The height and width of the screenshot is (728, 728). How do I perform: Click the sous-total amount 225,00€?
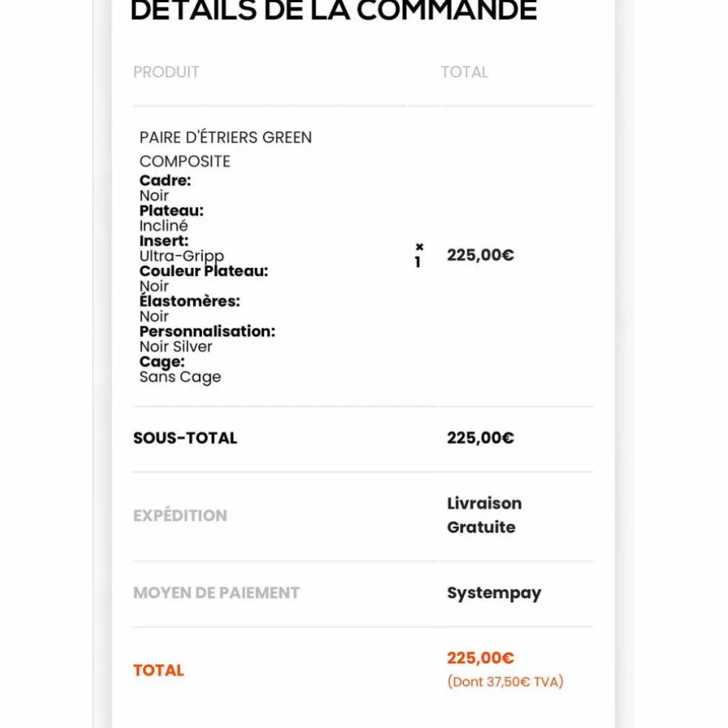[x=481, y=438]
